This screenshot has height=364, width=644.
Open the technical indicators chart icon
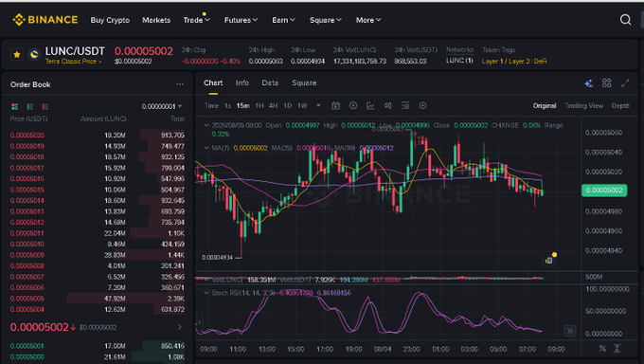click(370, 106)
